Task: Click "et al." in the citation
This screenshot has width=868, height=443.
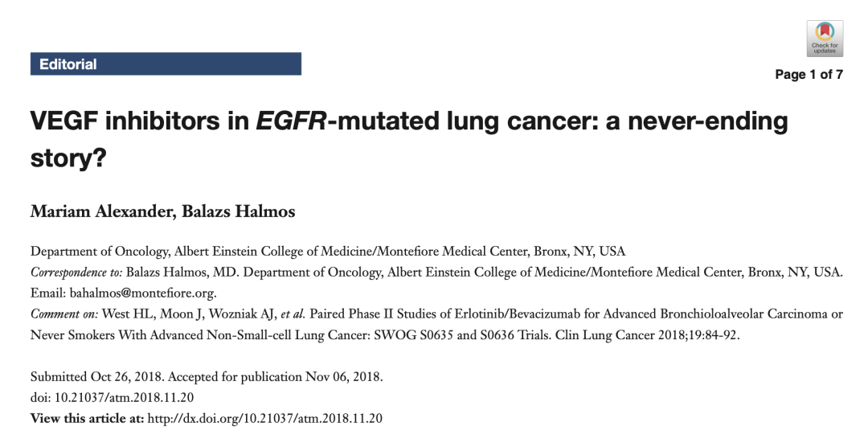Action: pyautogui.click(x=290, y=314)
